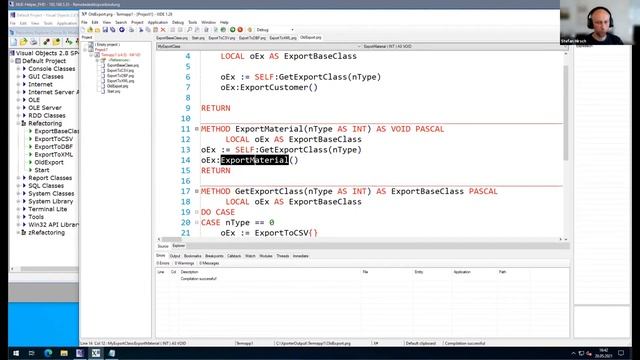Image resolution: width=640 pixels, height=360 pixels.
Task: Switch to the ExportToXML.prg editor tab
Action: (x=283, y=38)
